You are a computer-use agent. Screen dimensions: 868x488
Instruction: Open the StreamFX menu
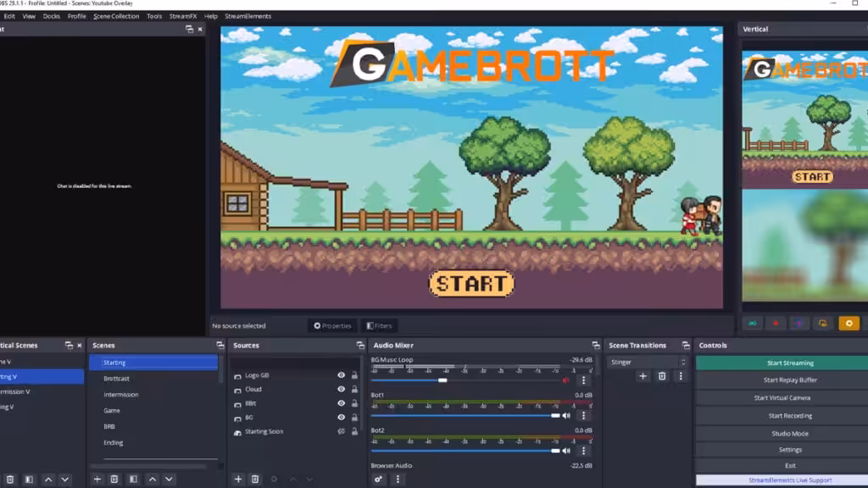[183, 16]
